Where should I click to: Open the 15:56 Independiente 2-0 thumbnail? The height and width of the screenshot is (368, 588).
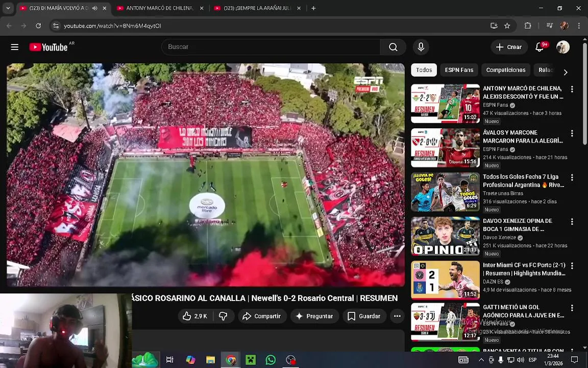(x=445, y=148)
